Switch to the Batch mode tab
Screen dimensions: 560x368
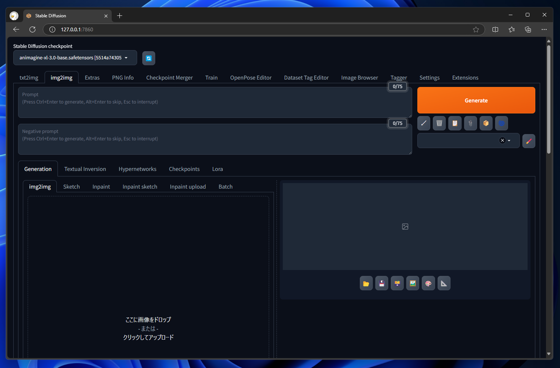[x=226, y=187]
